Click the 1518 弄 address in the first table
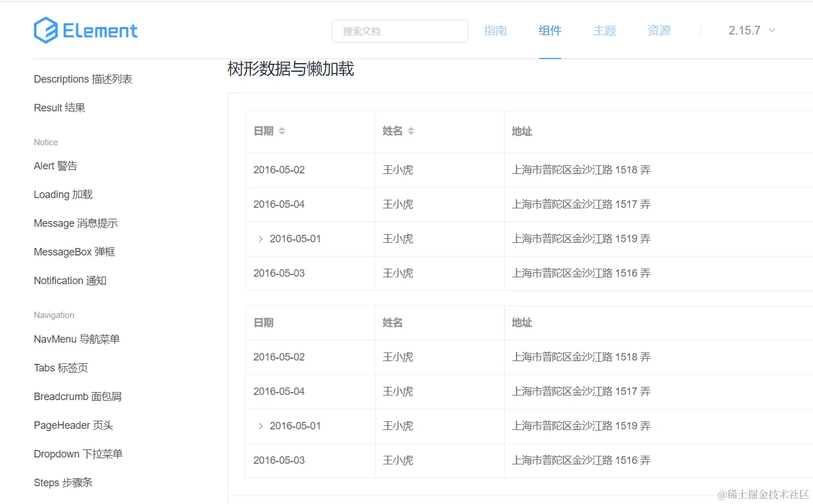Image resolution: width=813 pixels, height=504 pixels. click(581, 170)
